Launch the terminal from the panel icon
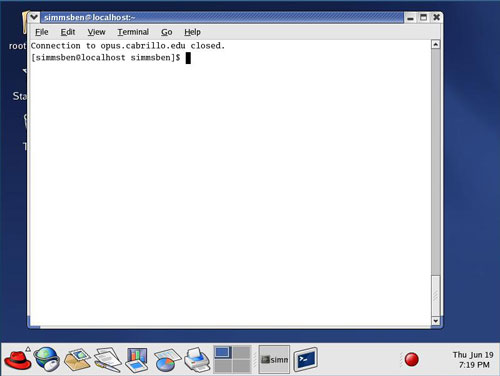Screen dimensions: 500x376 pos(306,359)
